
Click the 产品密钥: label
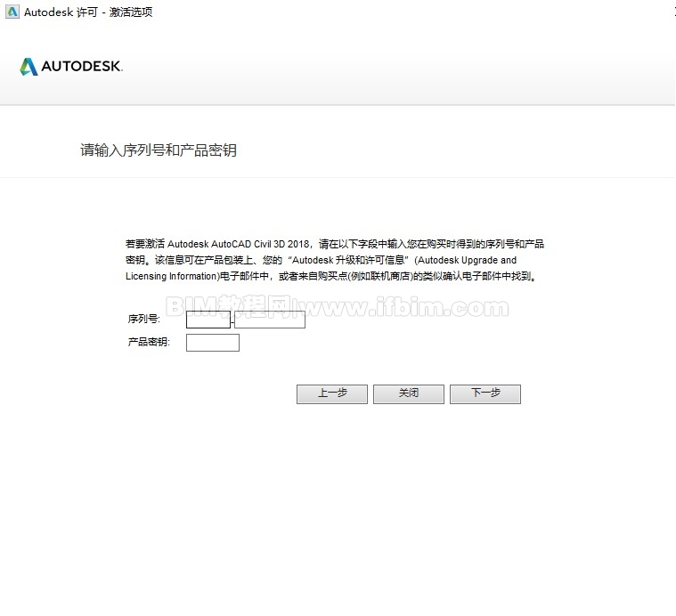pyautogui.click(x=149, y=342)
